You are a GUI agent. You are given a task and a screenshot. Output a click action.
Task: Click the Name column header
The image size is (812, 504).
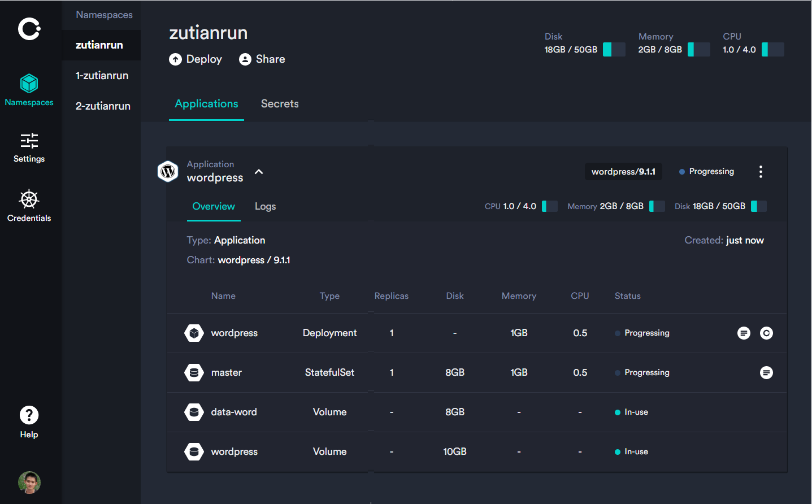click(223, 296)
